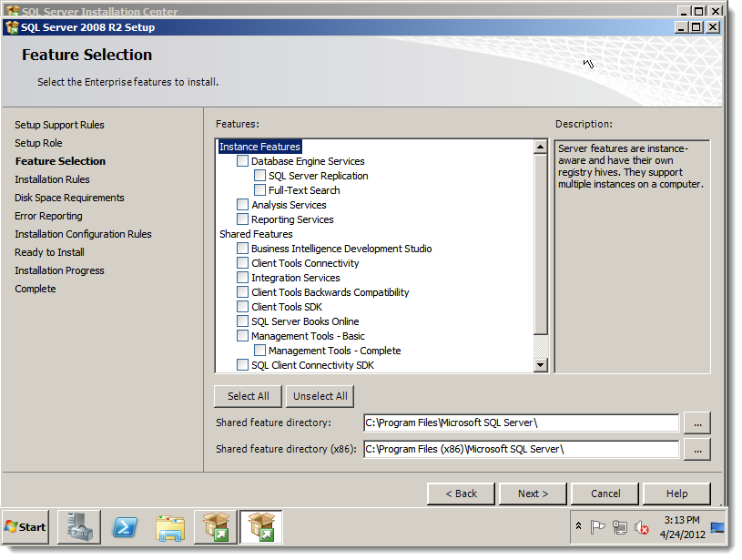
Task: Click the muted volume tray icon
Action: click(x=642, y=527)
